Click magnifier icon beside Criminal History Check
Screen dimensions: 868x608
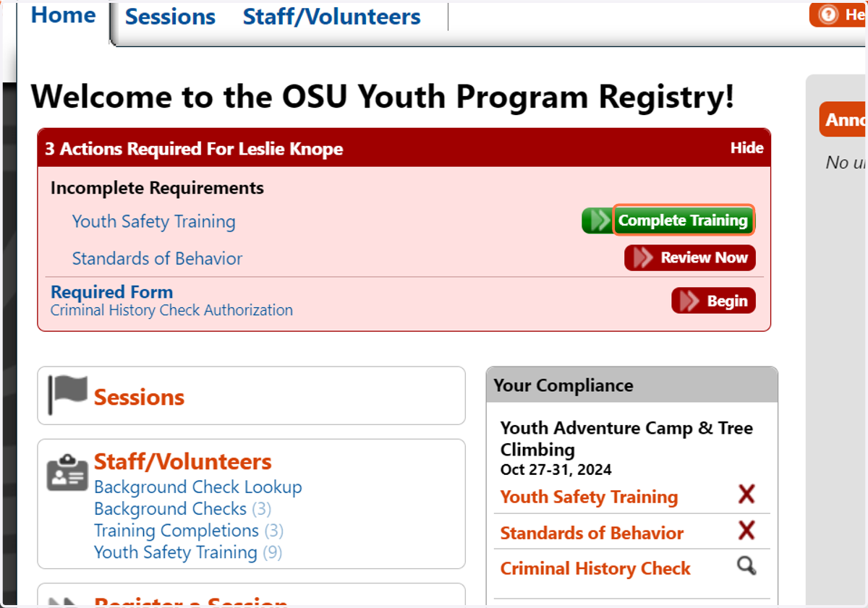pyautogui.click(x=746, y=565)
